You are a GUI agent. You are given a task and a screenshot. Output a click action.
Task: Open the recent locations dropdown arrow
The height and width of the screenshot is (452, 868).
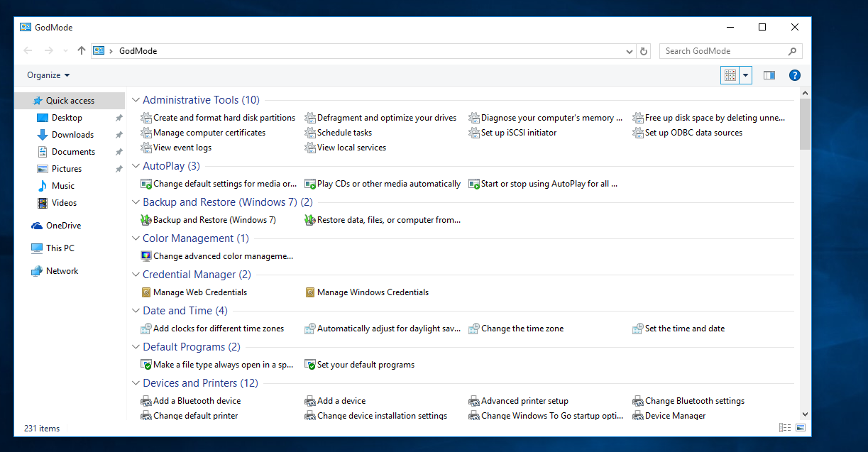pos(66,51)
